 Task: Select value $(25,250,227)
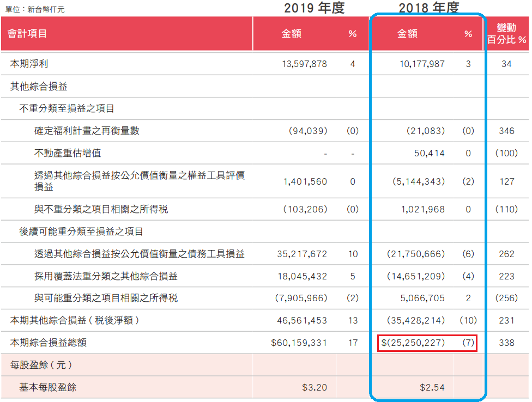(413, 343)
